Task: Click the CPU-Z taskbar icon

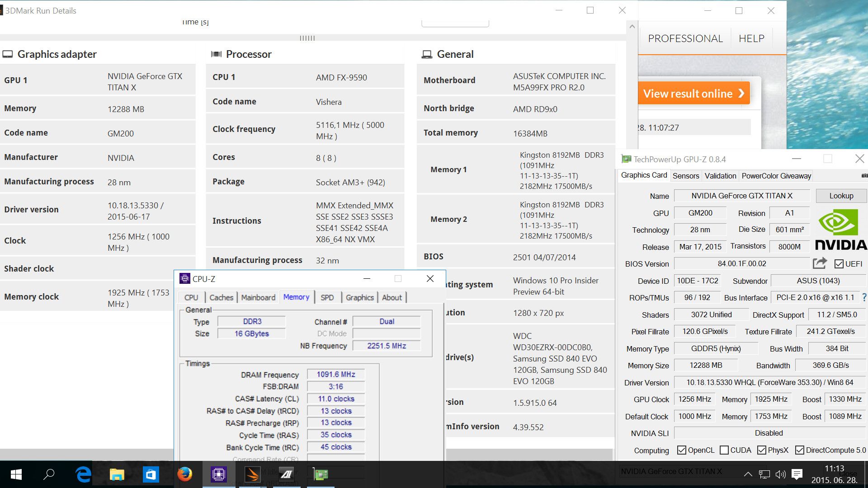Action: click(218, 474)
